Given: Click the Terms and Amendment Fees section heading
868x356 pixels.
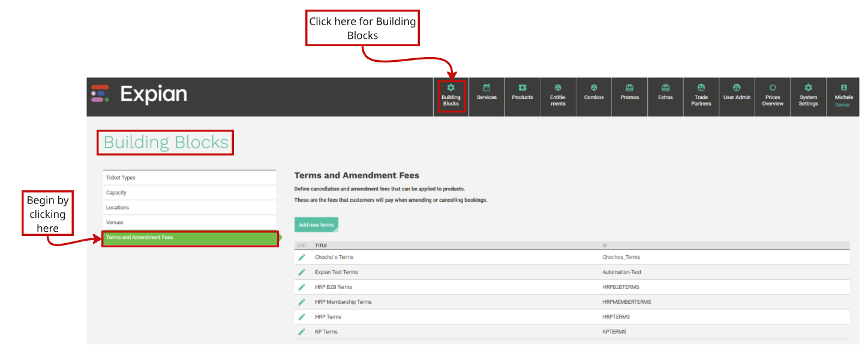Looking at the screenshot, I should pyautogui.click(x=357, y=175).
